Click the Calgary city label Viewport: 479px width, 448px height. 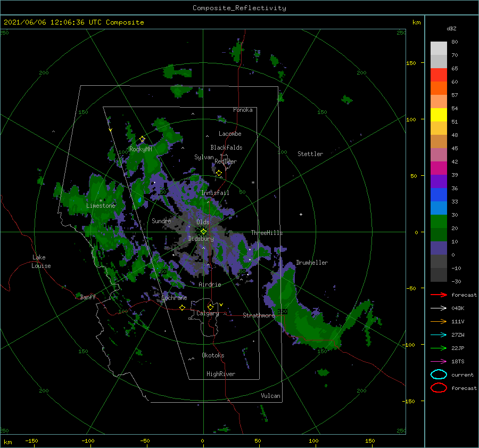point(208,313)
